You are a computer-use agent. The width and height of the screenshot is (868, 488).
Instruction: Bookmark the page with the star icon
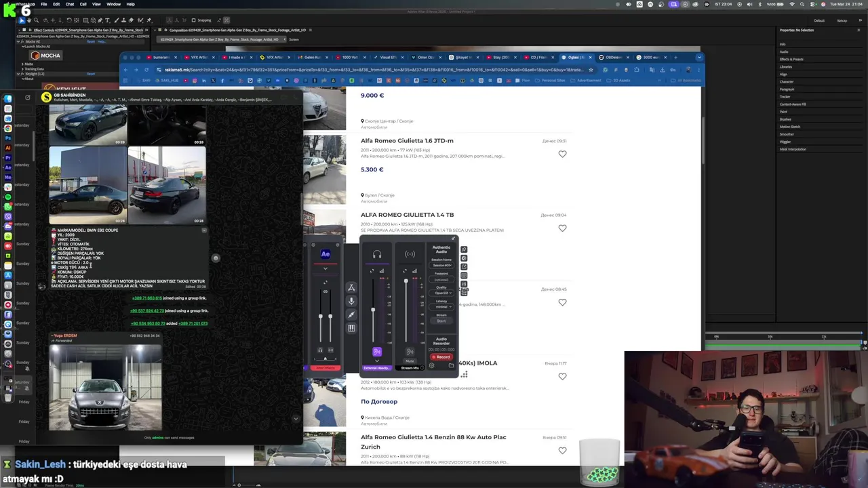point(591,70)
